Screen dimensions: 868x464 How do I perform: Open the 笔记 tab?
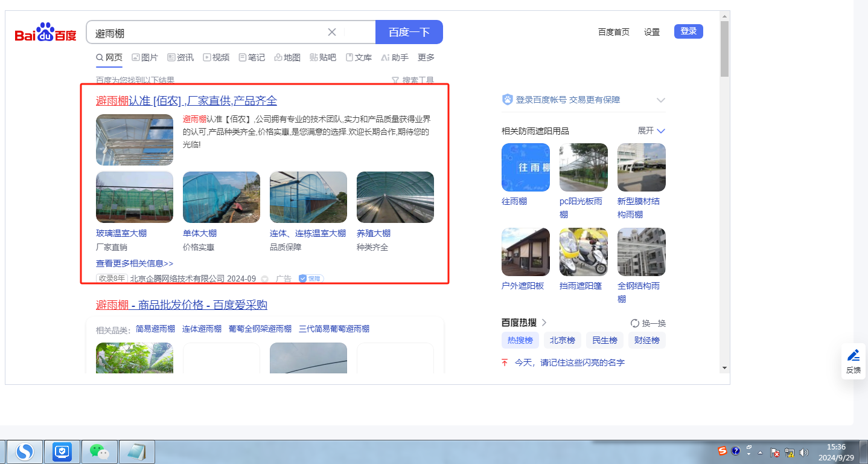(x=252, y=57)
